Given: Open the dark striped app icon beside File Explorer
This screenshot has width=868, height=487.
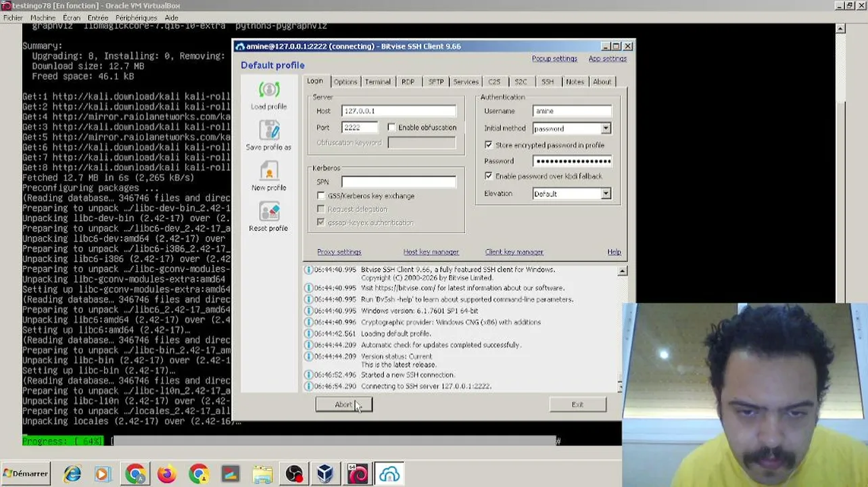Looking at the screenshot, I should (230, 474).
